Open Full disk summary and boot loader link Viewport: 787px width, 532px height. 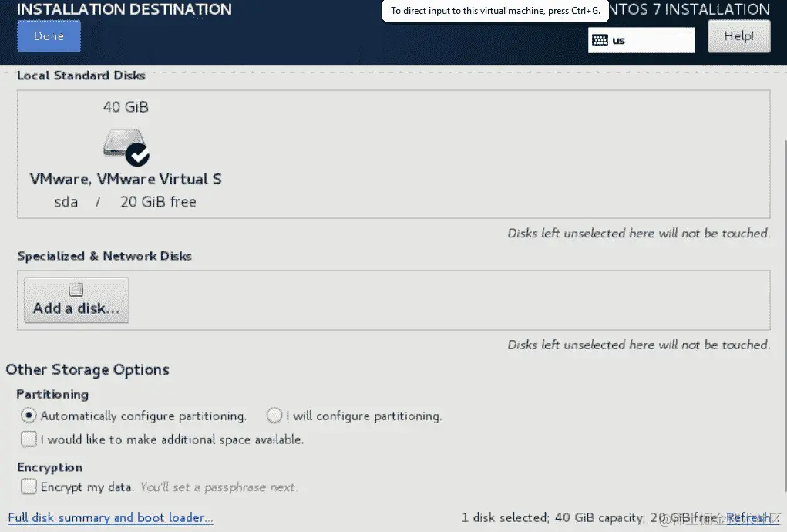pos(110,517)
